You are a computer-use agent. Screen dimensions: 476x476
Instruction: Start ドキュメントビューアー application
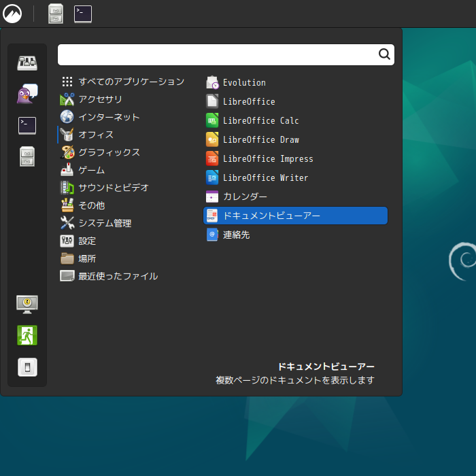pyautogui.click(x=271, y=216)
